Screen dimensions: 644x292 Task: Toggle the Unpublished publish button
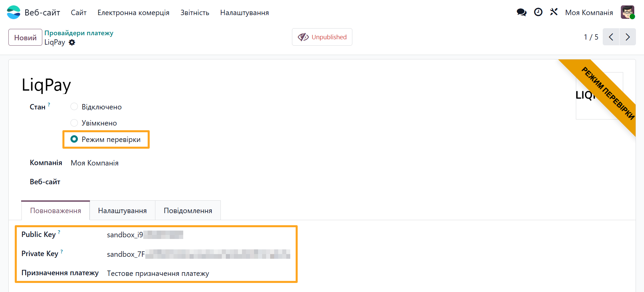click(322, 37)
